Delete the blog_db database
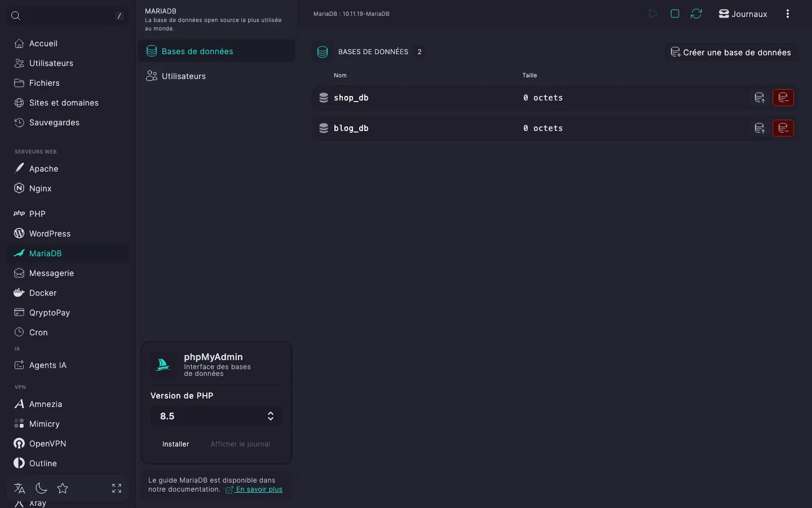812x508 pixels. point(783,128)
